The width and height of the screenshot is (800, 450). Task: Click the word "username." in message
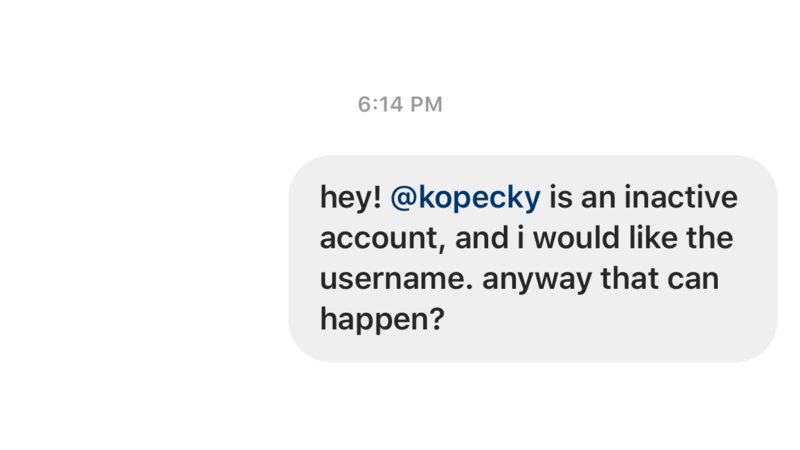396,279
